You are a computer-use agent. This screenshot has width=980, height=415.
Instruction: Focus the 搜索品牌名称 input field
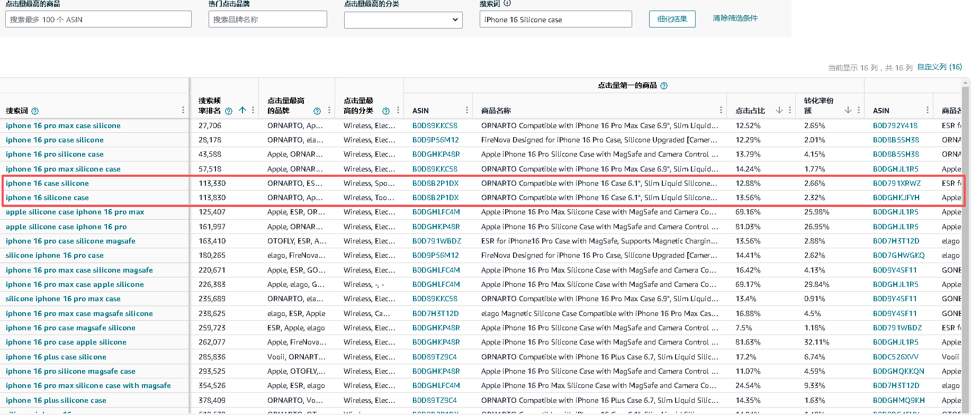point(268,20)
